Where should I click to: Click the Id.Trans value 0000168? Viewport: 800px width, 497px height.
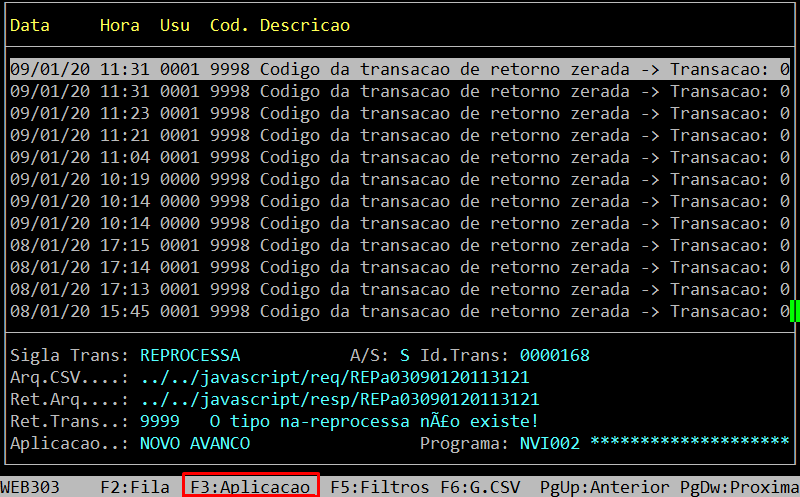[555, 355]
